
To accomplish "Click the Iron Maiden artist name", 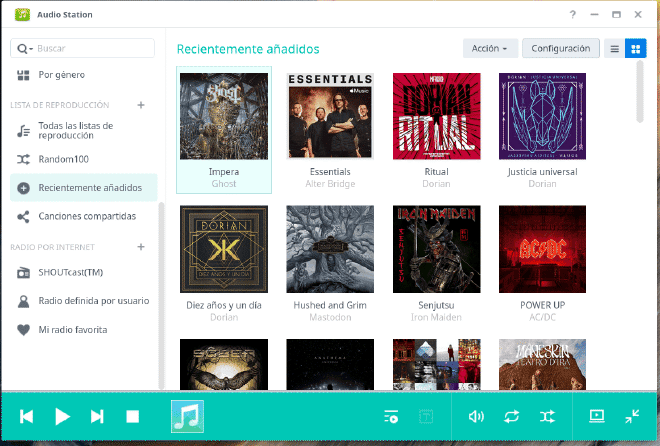I will pyautogui.click(x=436, y=317).
